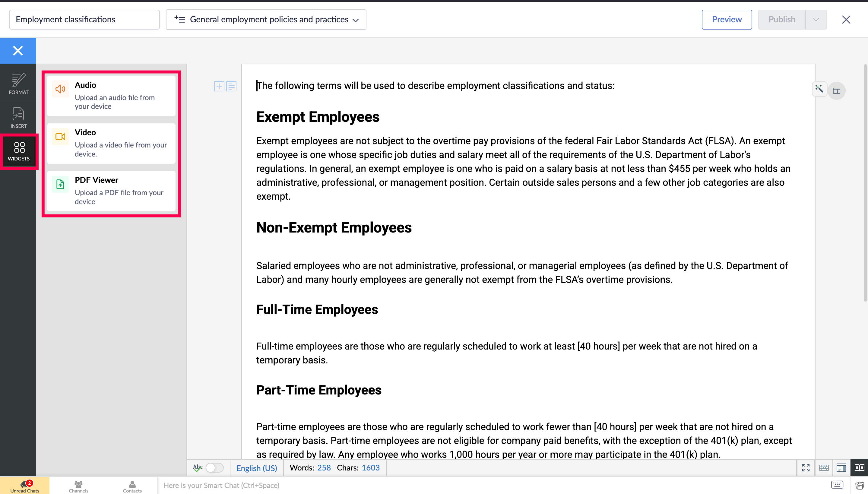This screenshot has height=494, width=868.
Task: Toggle the spell check switch
Action: tap(215, 467)
